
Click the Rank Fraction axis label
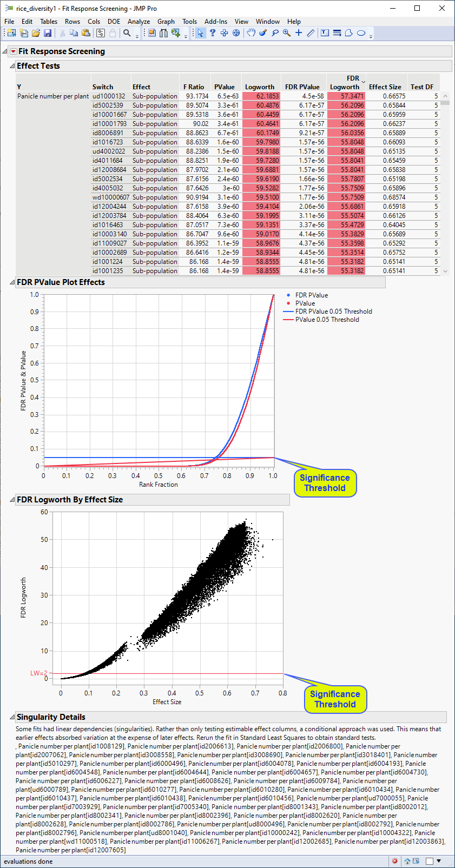(159, 485)
